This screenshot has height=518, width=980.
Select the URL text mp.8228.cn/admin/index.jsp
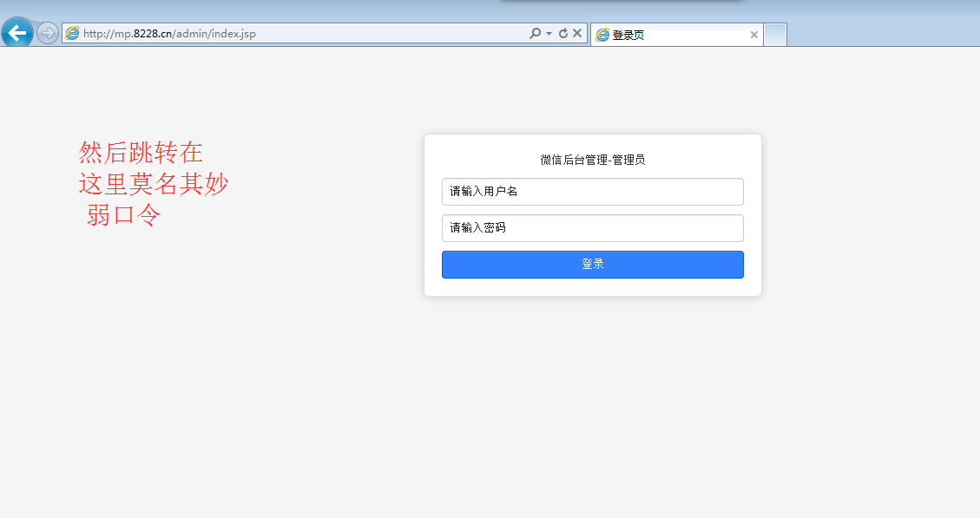tap(169, 34)
